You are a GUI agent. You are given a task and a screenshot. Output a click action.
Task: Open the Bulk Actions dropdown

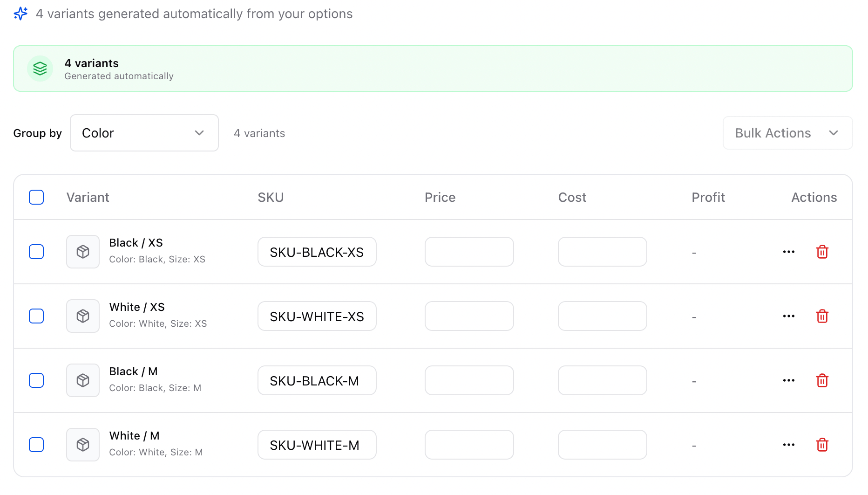[787, 133]
